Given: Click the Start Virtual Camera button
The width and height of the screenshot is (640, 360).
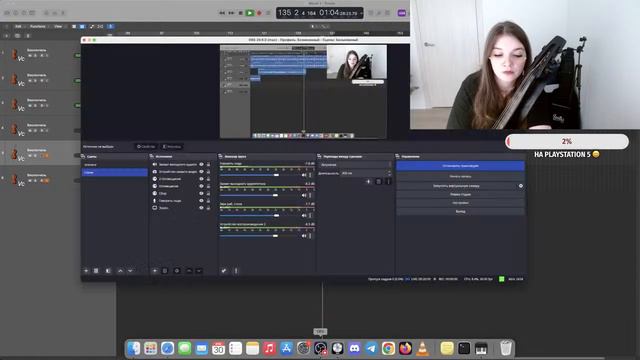Looking at the screenshot, I should [x=456, y=186].
